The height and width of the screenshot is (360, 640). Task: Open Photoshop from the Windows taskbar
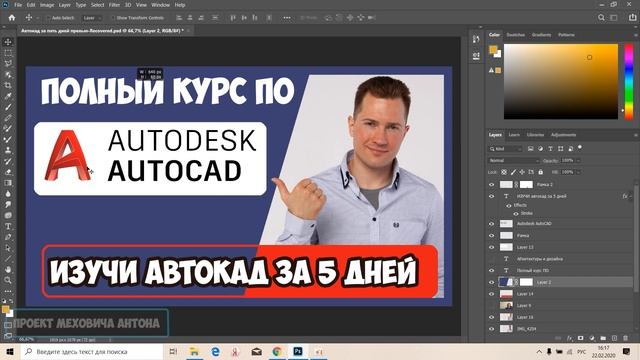tap(298, 351)
